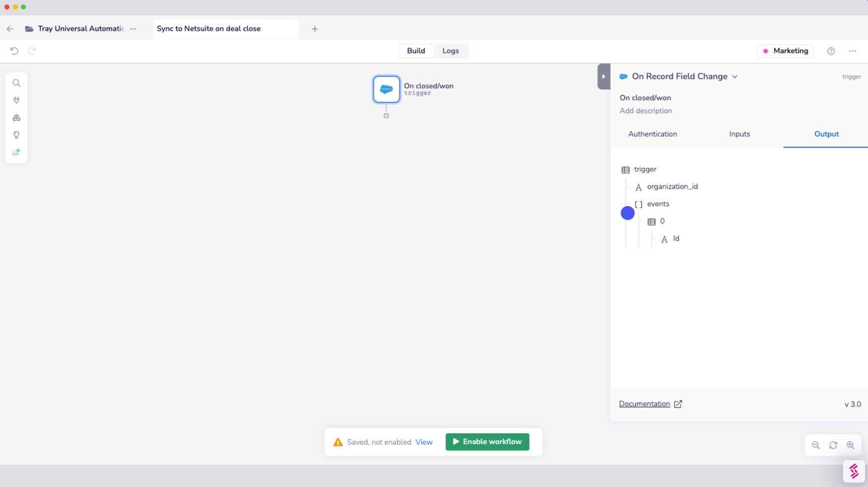Click the undo arrow icon
The height and width of the screenshot is (487, 868).
point(14,51)
